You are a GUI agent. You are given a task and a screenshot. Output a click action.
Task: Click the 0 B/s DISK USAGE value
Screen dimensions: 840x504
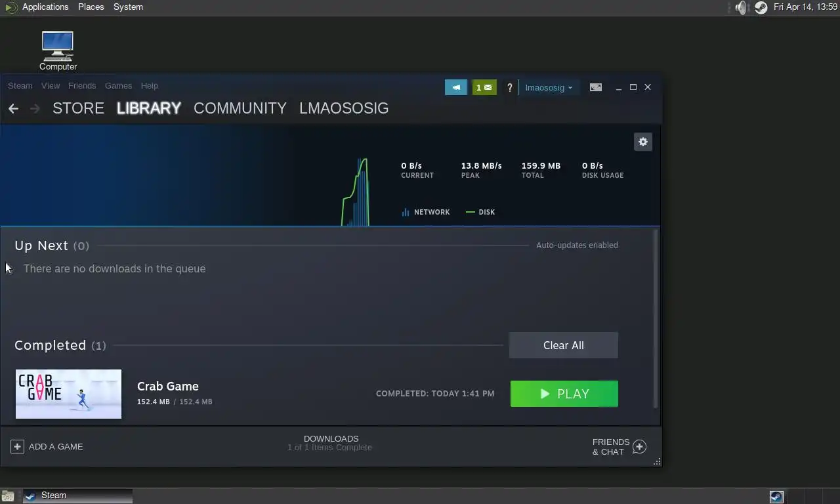click(x=593, y=166)
